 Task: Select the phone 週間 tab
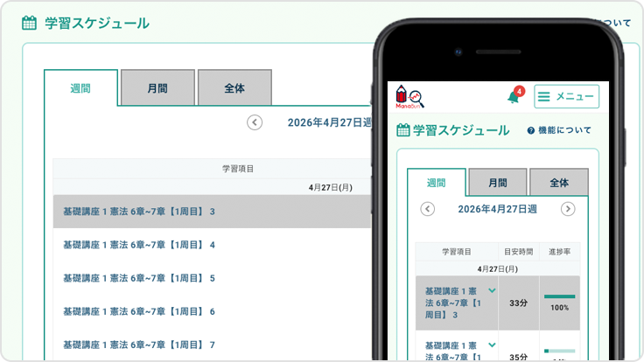tap(436, 183)
